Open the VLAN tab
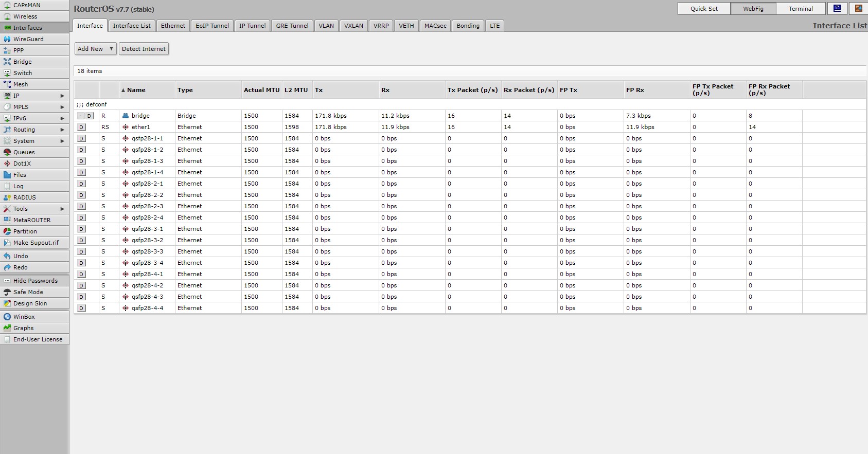This screenshot has width=868, height=454. click(326, 26)
